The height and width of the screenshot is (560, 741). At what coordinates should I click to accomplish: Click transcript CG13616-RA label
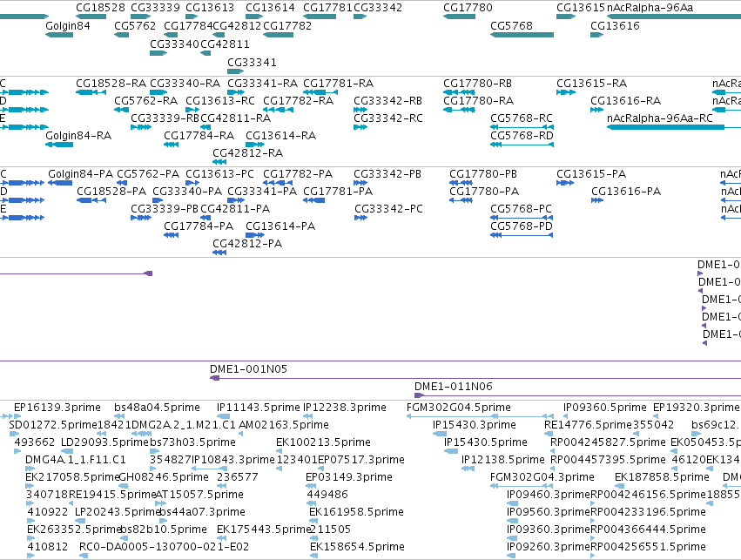pyautogui.click(x=626, y=101)
